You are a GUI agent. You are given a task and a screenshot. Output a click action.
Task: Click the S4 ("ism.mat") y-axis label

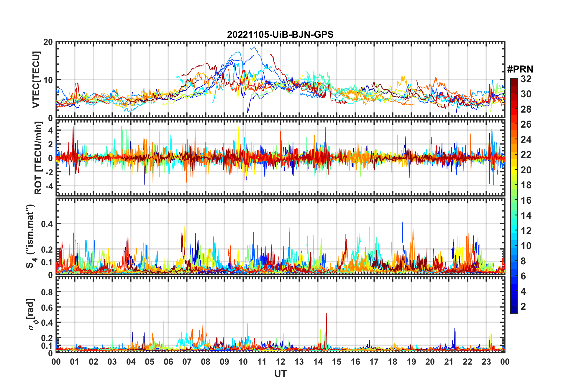31,236
